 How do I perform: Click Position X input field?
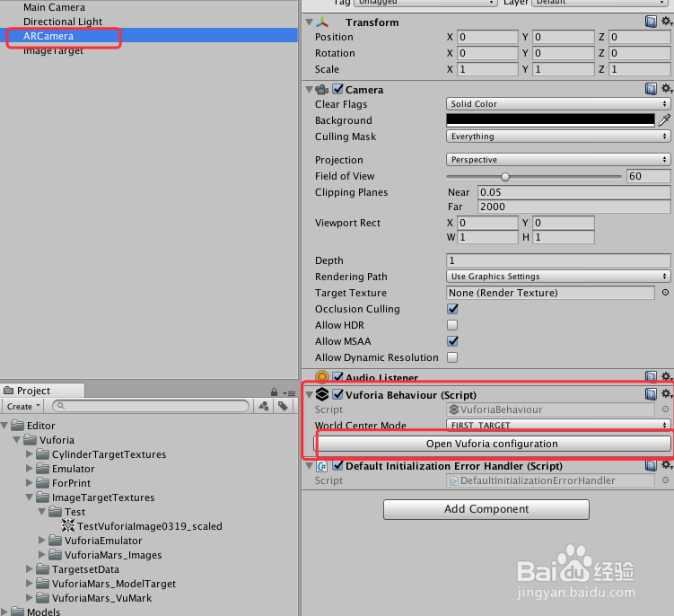(487, 37)
